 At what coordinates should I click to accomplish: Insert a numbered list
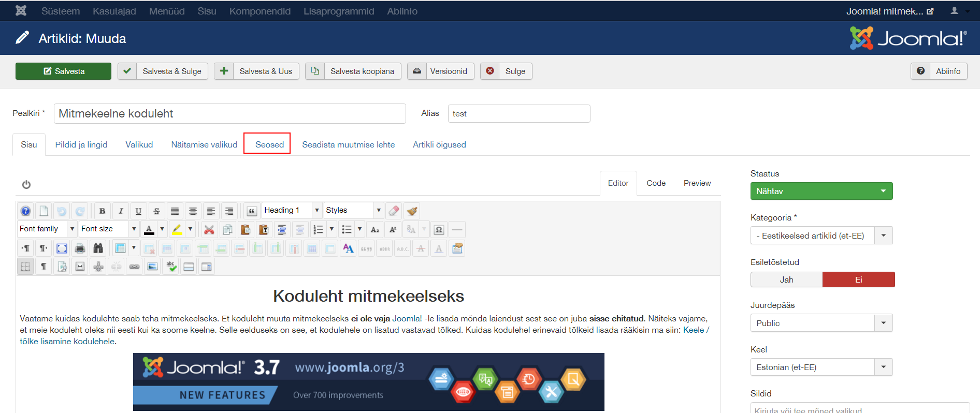[318, 229]
